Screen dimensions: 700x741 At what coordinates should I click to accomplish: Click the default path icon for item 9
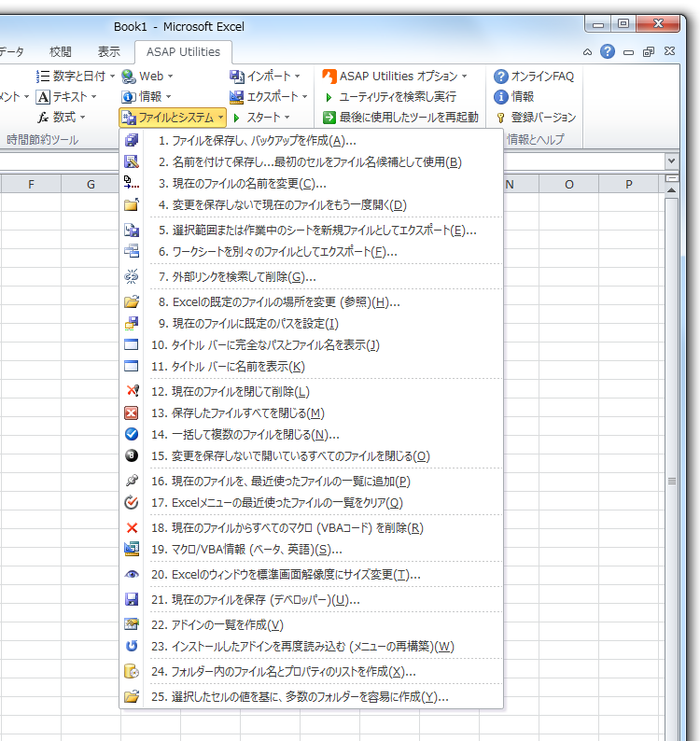(132, 323)
